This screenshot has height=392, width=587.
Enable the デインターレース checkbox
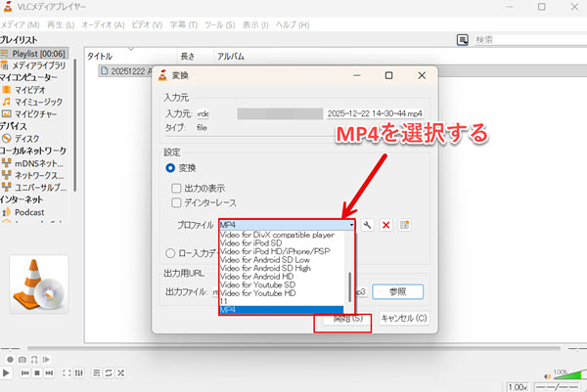coord(176,202)
